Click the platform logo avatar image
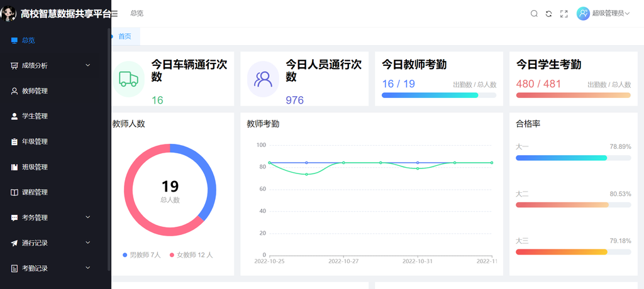The image size is (644, 289). tap(9, 13)
